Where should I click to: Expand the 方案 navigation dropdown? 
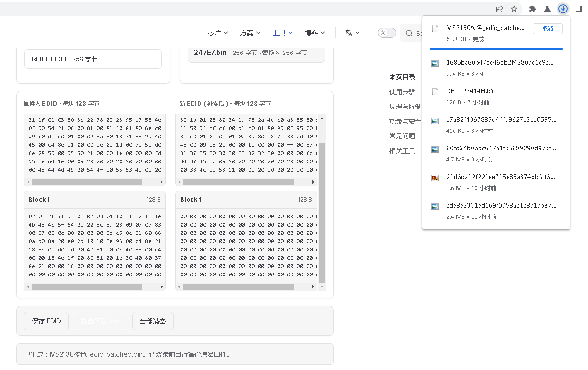coord(250,33)
